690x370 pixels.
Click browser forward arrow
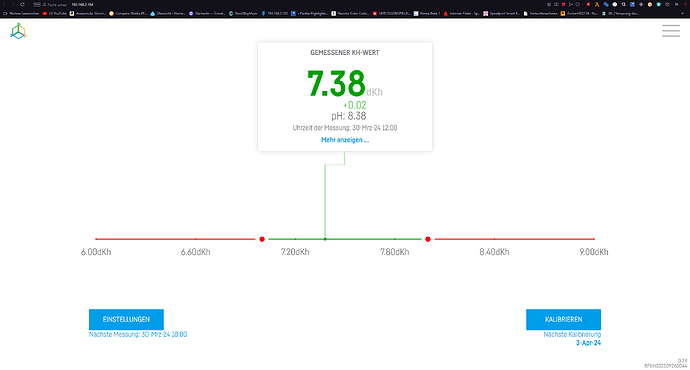(13, 4)
